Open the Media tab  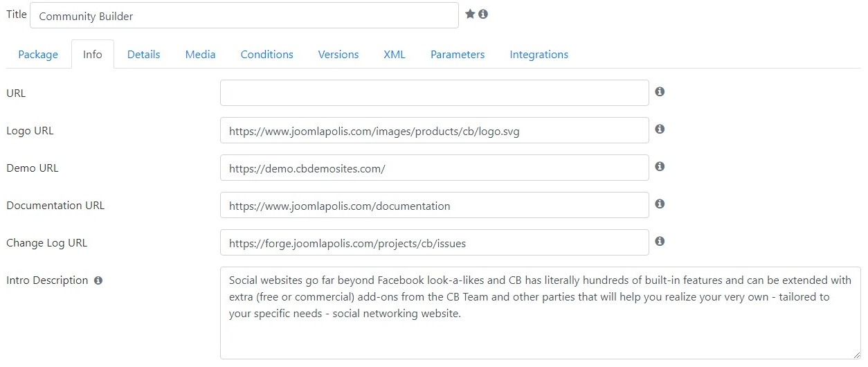point(200,54)
